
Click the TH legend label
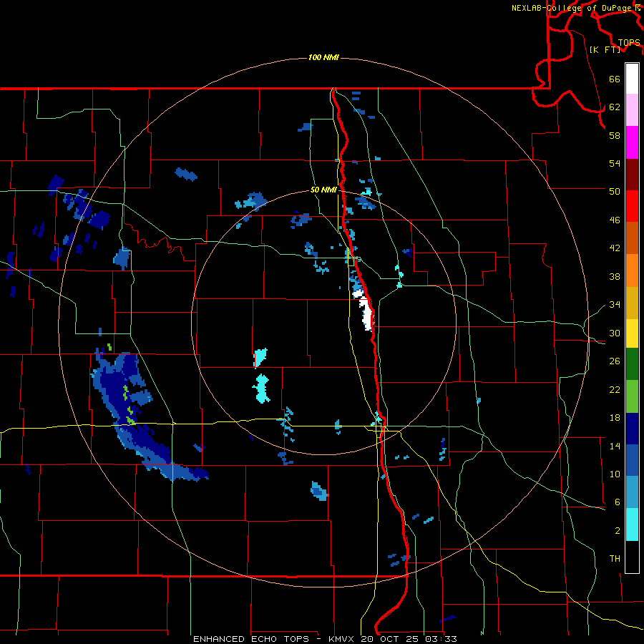coord(615,558)
